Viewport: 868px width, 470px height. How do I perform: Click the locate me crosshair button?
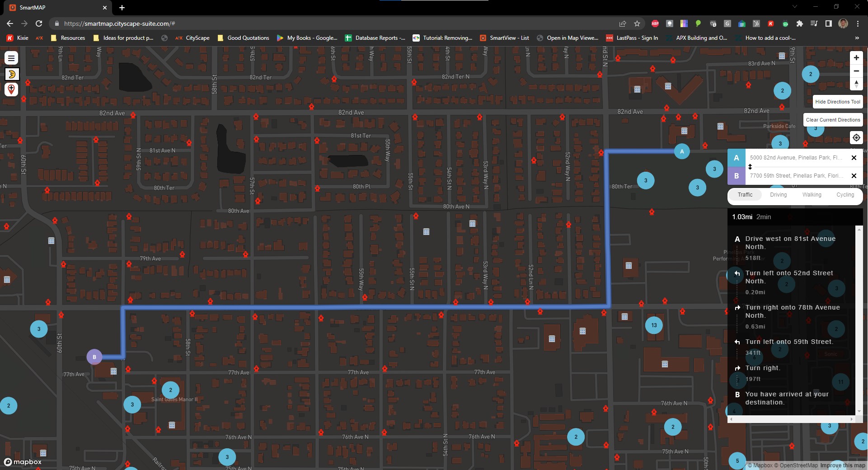[856, 138]
